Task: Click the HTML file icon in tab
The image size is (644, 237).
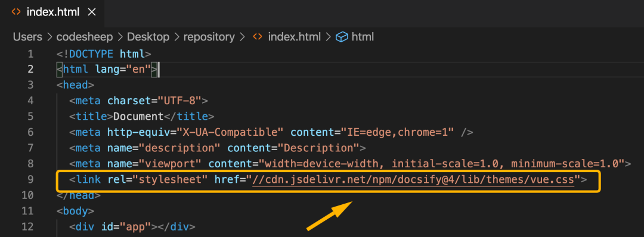Action: (x=16, y=12)
